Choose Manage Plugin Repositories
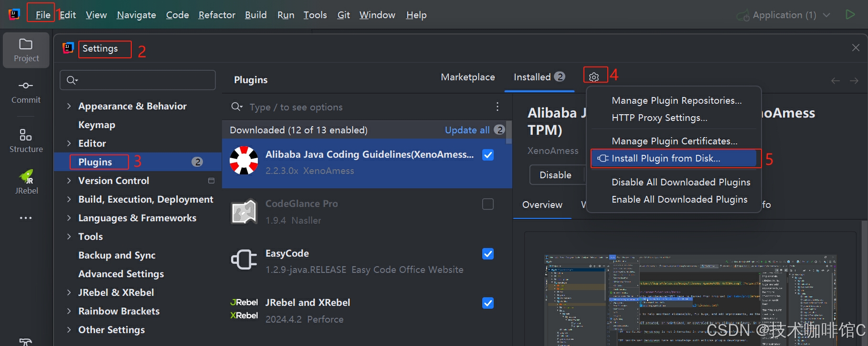 pos(677,100)
